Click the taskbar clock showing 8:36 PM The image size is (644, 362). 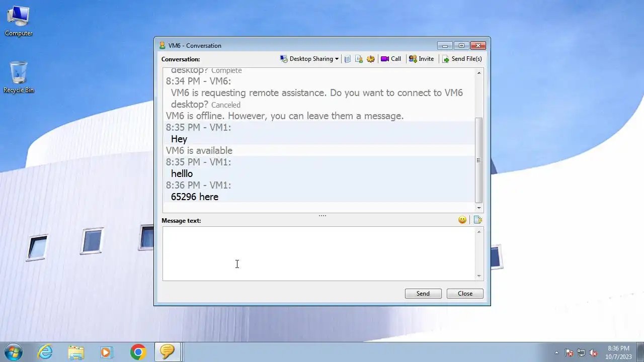(x=618, y=352)
